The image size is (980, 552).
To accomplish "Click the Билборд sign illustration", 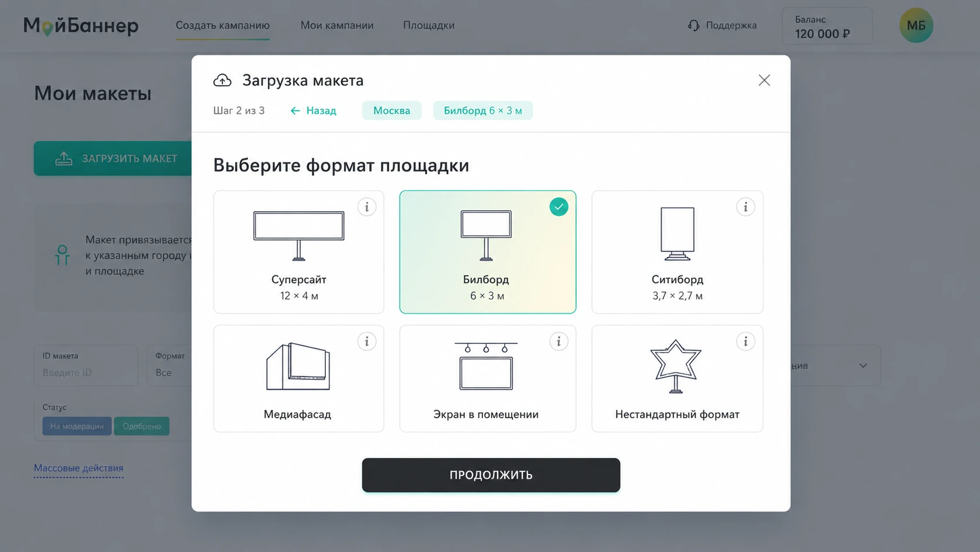I will coord(486,235).
